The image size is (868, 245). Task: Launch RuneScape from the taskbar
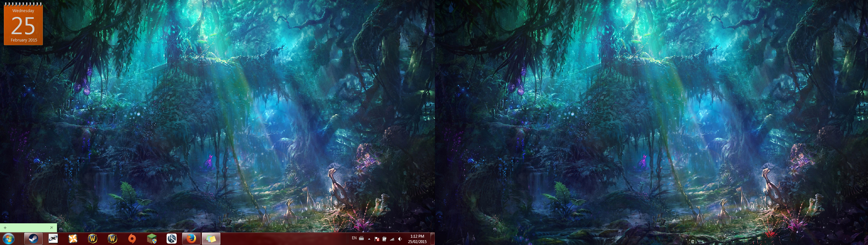tap(172, 239)
